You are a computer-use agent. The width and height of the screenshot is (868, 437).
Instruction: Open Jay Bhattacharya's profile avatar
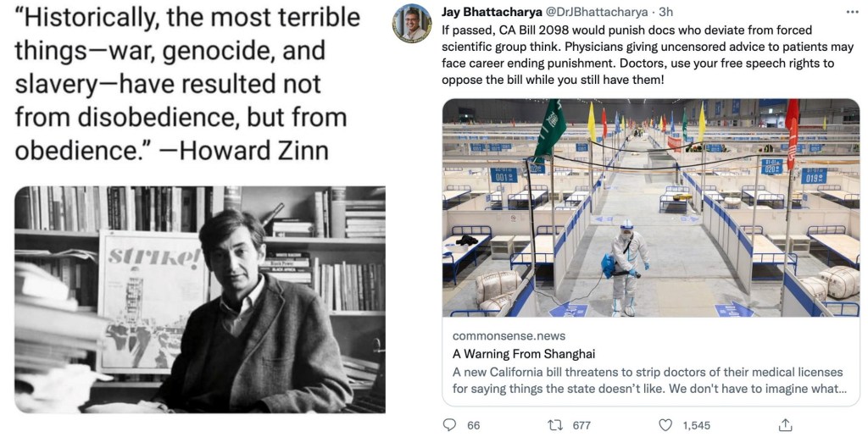pyautogui.click(x=412, y=23)
